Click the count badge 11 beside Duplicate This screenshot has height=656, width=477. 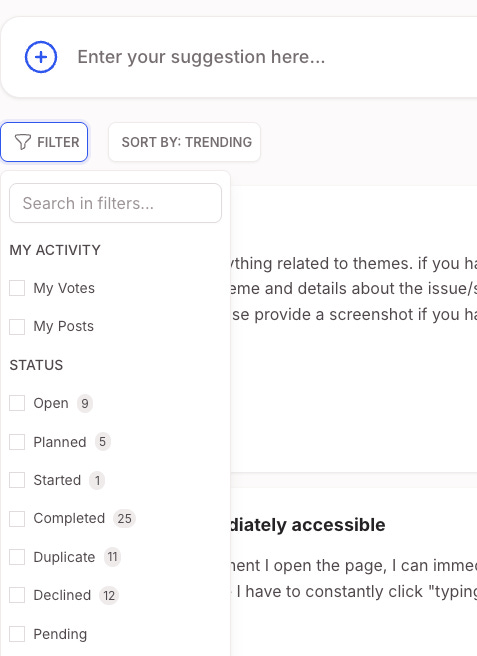pyautogui.click(x=112, y=557)
